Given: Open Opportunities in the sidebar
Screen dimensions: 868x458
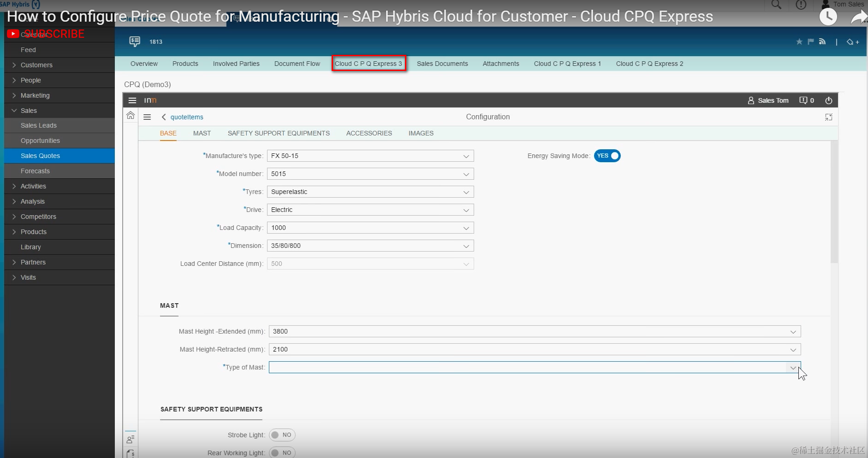Looking at the screenshot, I should 59,141.
